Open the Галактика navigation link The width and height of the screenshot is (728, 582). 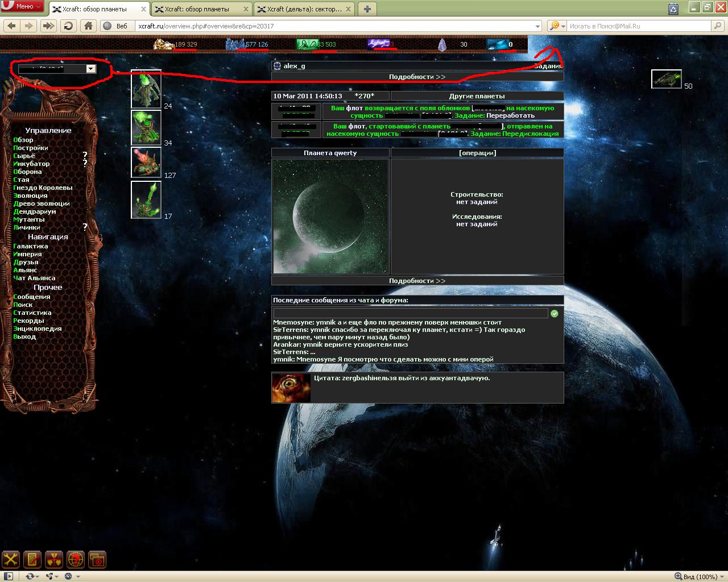[31, 246]
